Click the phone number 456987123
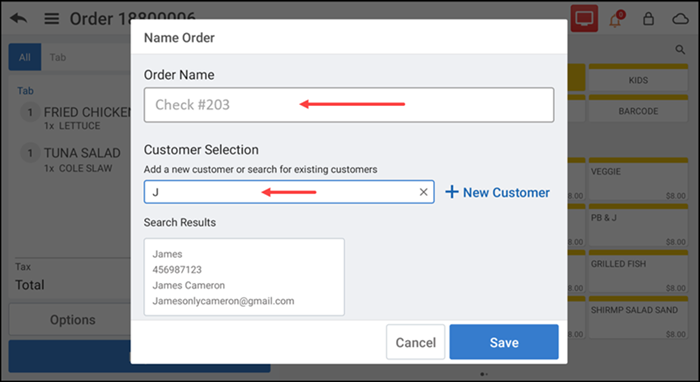This screenshot has width=700, height=382. click(177, 270)
